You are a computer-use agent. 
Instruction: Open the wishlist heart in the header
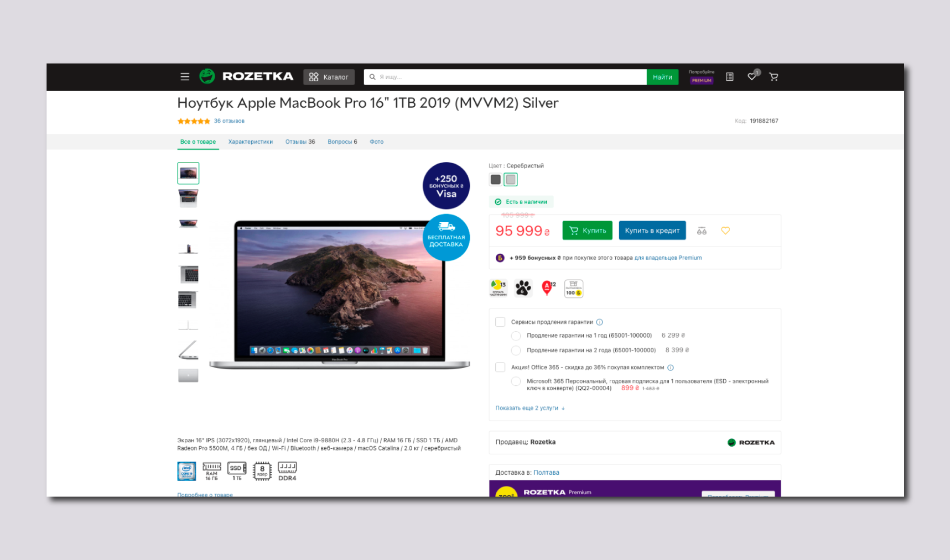click(x=752, y=76)
